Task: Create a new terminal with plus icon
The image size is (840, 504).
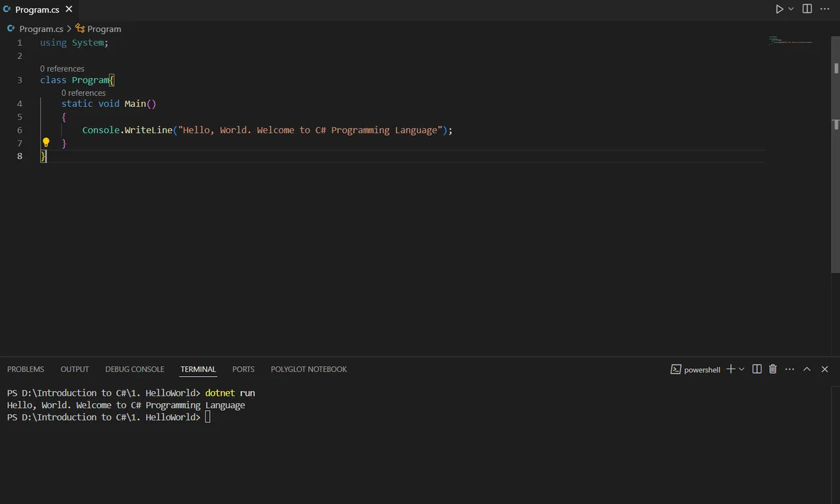Action: click(730, 369)
